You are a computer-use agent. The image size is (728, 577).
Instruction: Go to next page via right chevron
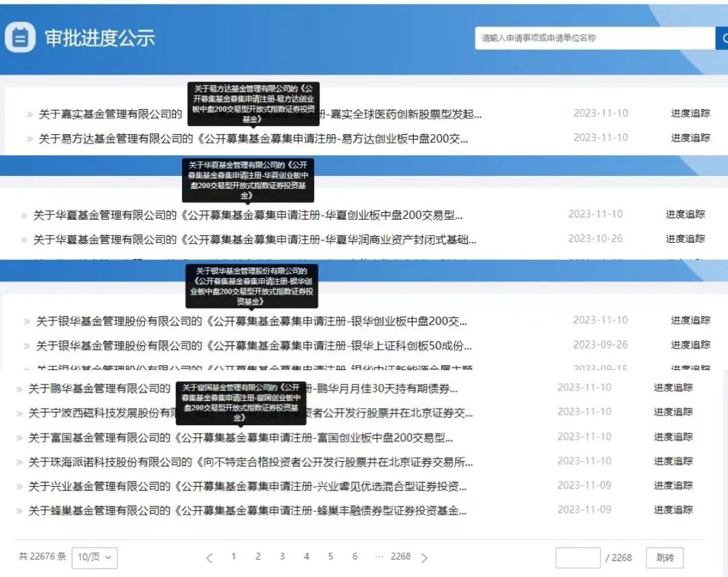tap(424, 557)
